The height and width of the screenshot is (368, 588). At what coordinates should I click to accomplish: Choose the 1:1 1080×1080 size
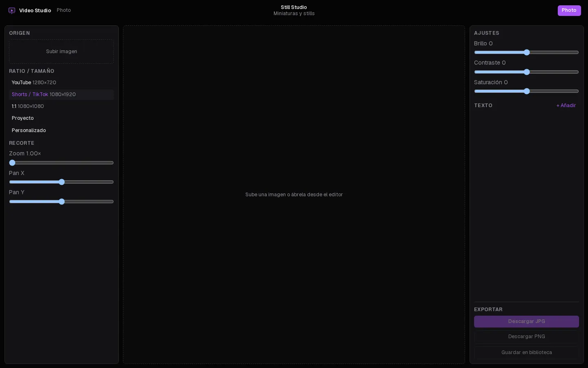coord(61,106)
